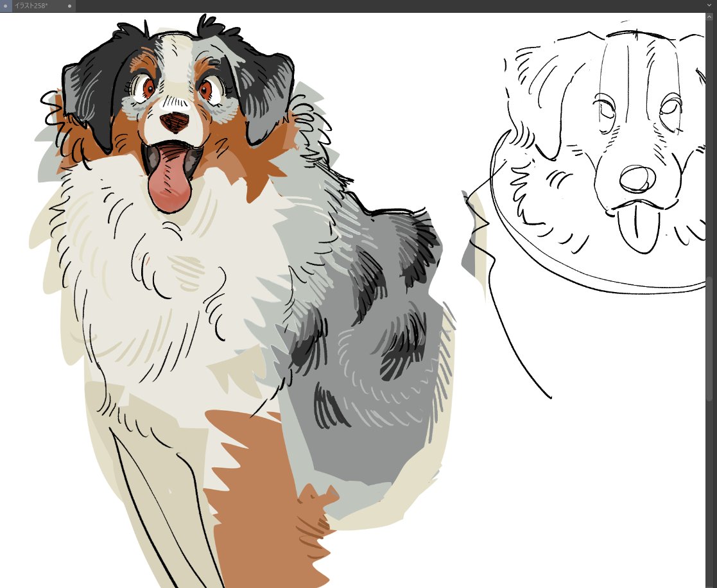Screen dimensions: 717x588
Task: Click the dot icon left of イラスト258 tab
Action: (x=6, y=6)
